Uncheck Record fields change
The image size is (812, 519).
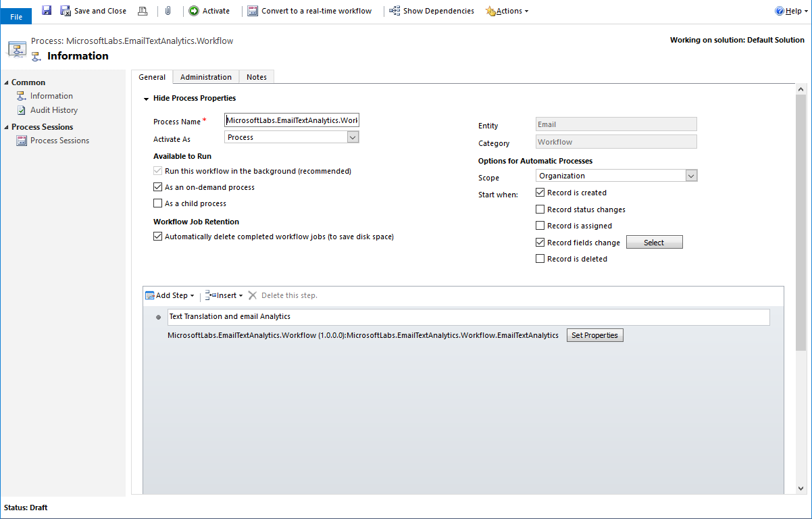(x=540, y=242)
